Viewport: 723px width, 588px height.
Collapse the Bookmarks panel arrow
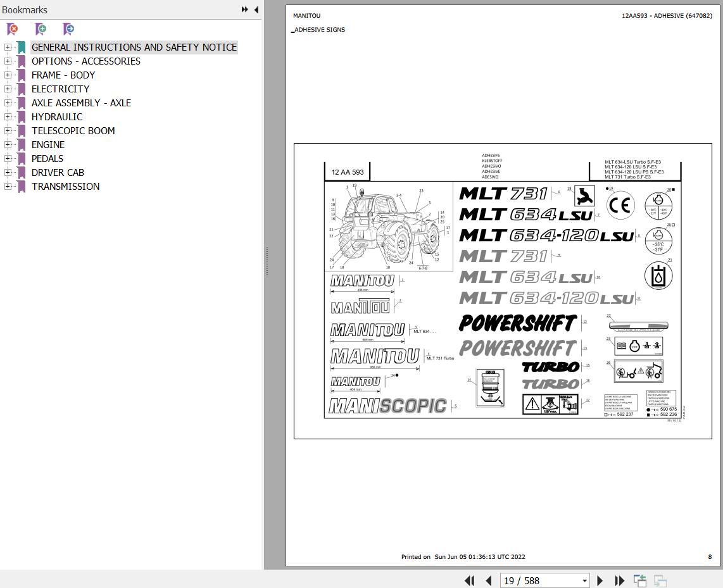[256, 9]
